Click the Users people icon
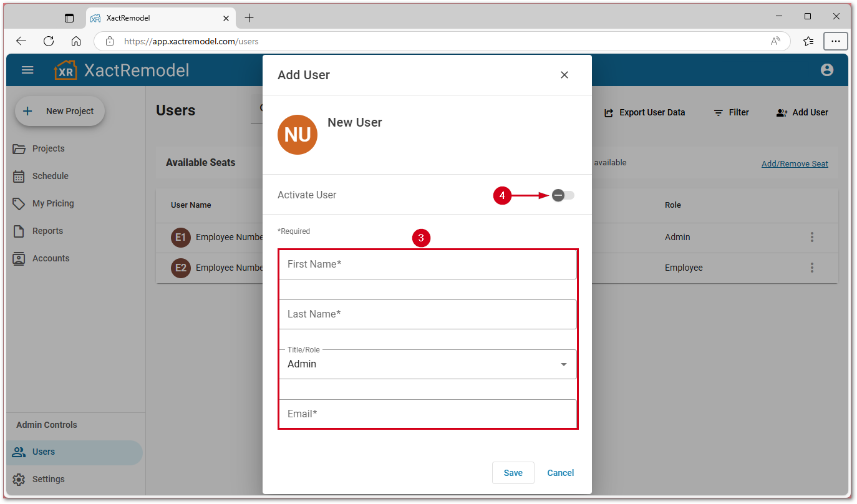Viewport: 857px width, 504px height. (x=19, y=452)
